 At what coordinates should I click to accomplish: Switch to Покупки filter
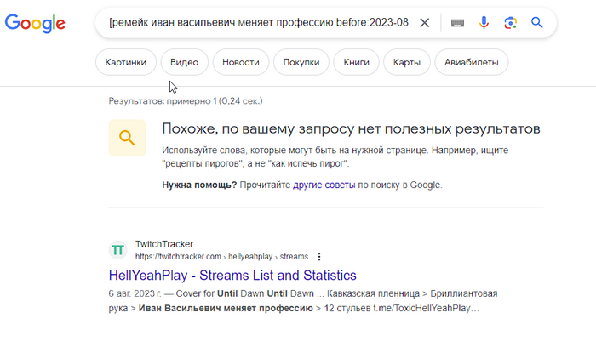(x=301, y=62)
